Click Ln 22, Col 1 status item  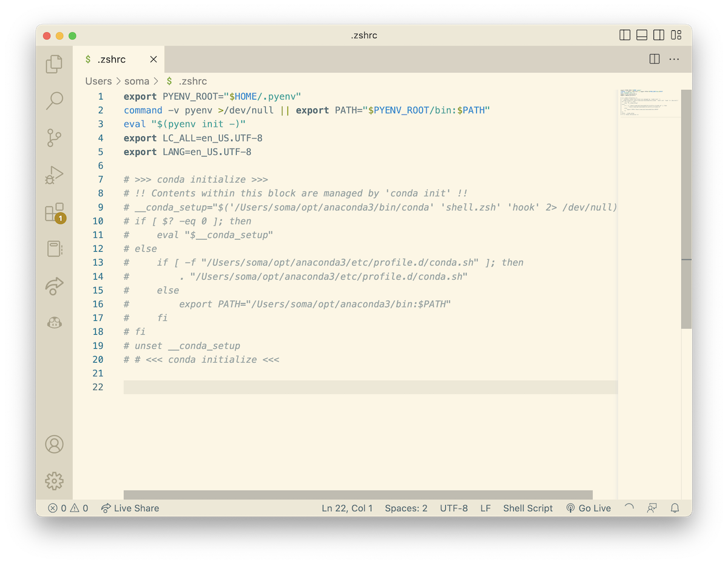pyautogui.click(x=347, y=508)
